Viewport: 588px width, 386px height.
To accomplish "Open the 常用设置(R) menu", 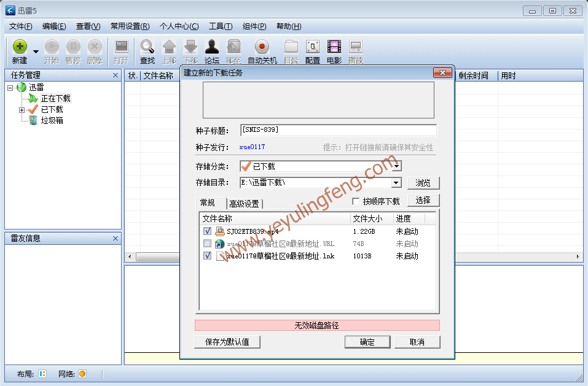I will click(130, 26).
